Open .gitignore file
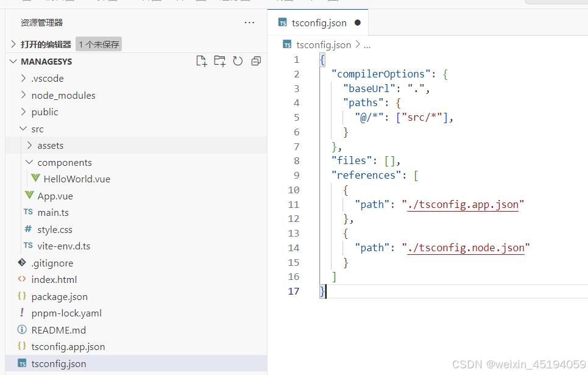This screenshot has width=588, height=375. (x=52, y=263)
